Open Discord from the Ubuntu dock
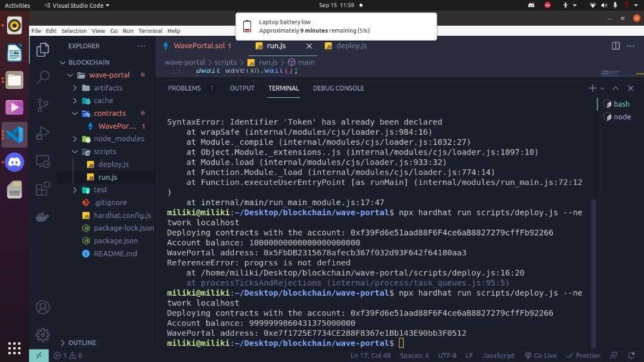The width and height of the screenshot is (644, 362). (14, 162)
